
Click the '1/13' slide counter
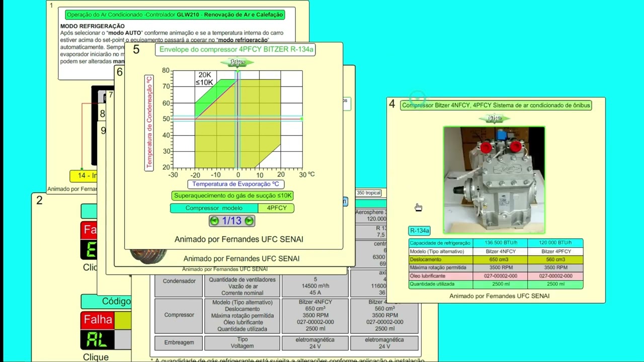[231, 221]
